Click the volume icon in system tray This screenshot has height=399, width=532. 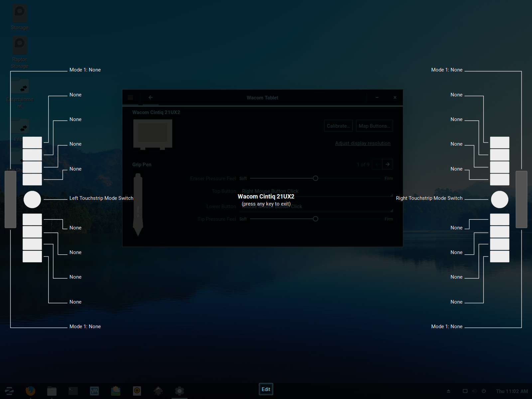(474, 391)
